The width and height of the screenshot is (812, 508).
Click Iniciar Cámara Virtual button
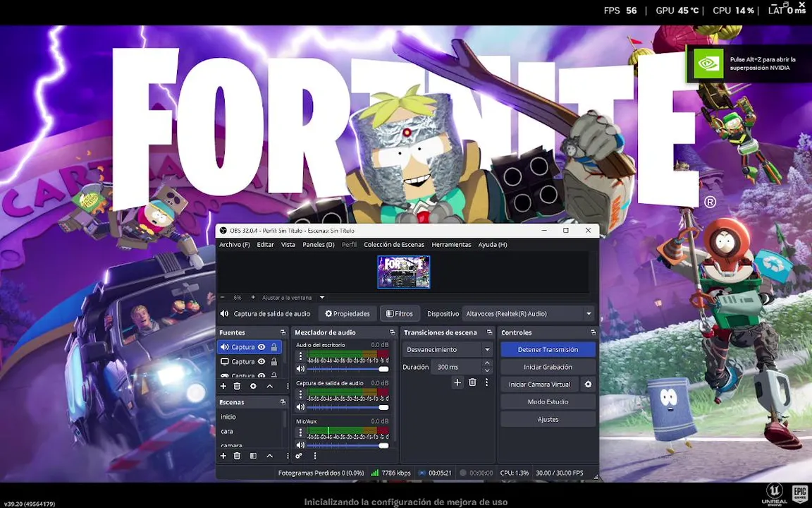pos(540,385)
